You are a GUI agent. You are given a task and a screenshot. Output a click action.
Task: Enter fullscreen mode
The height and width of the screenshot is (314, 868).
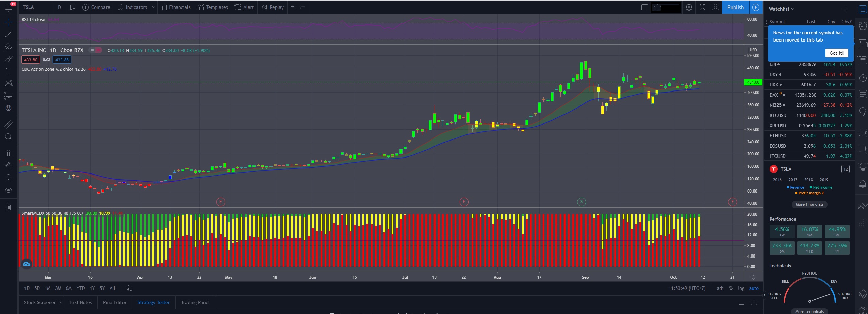(702, 7)
